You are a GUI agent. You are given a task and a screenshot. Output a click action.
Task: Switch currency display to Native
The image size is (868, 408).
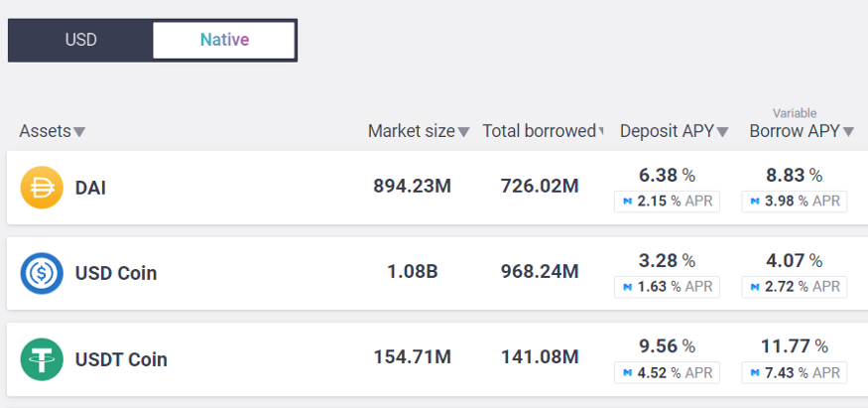[x=224, y=41]
